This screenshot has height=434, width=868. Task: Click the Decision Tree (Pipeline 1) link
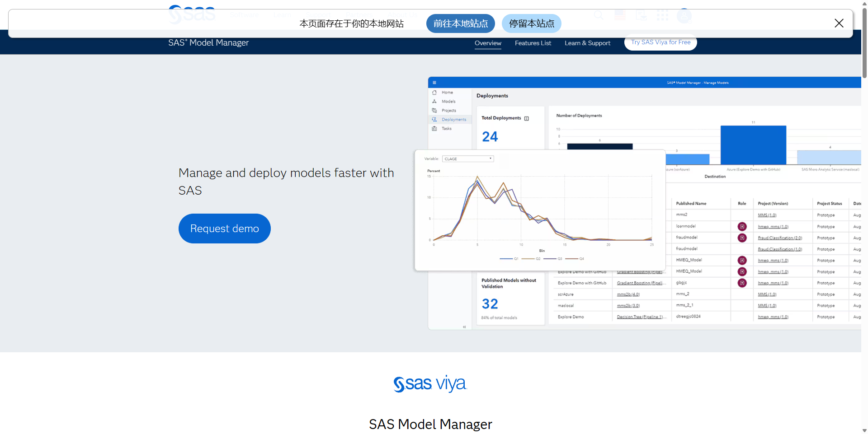pos(642,317)
